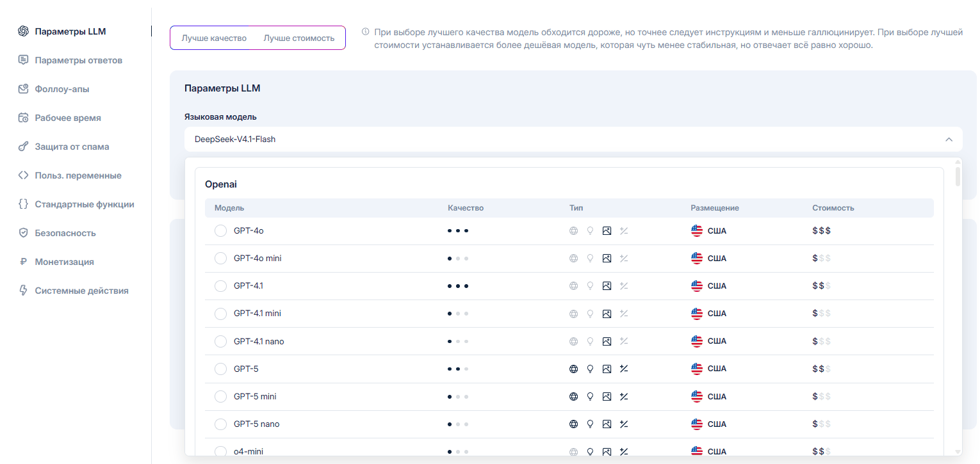Screen dimensions: 980x464
Task: Choose the GPT-5 nano radio button
Action: [221, 424]
